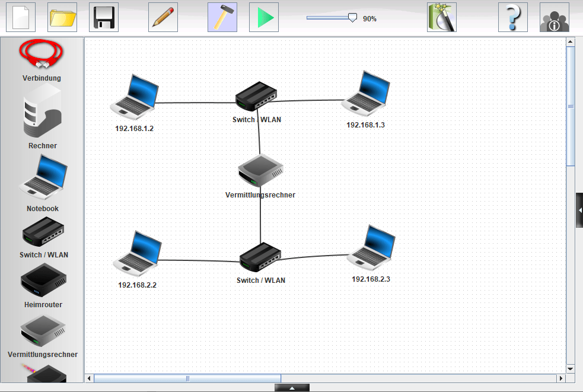Select the Vermittlungsrechner router on the canvas
Screen dimensions: 583x392
click(260, 171)
